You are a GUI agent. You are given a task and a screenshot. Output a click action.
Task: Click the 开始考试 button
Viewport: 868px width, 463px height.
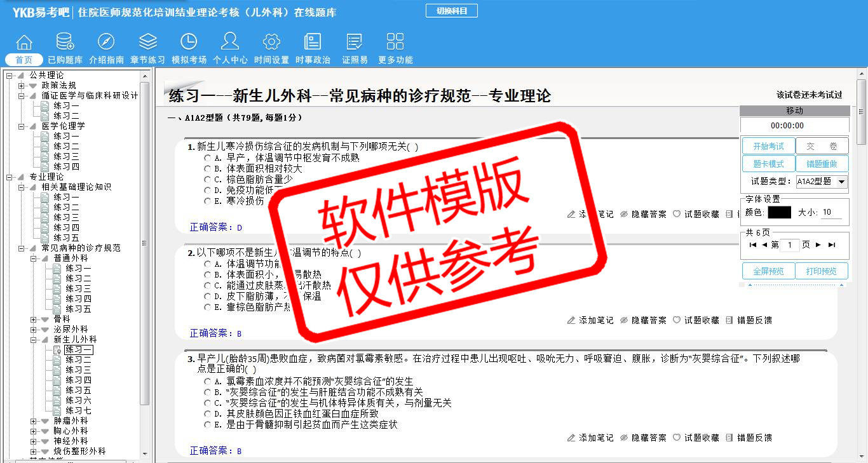click(768, 146)
